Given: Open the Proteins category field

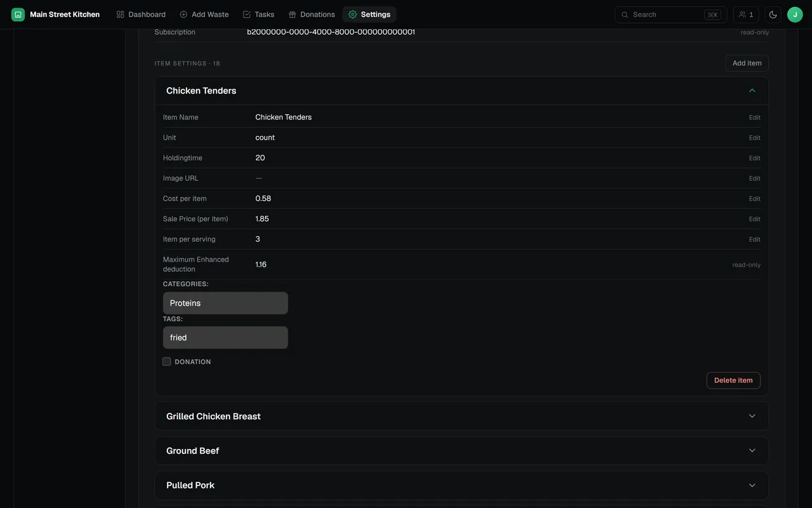Looking at the screenshot, I should click(x=225, y=303).
